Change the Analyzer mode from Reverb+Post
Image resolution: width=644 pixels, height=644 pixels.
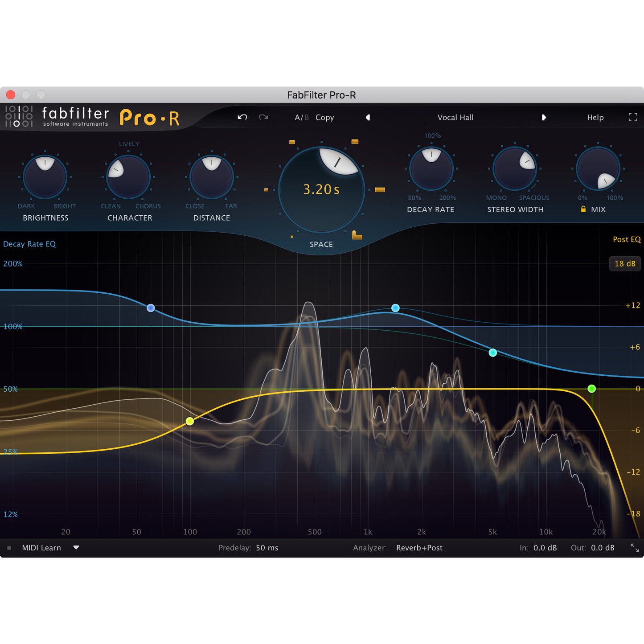(x=419, y=548)
